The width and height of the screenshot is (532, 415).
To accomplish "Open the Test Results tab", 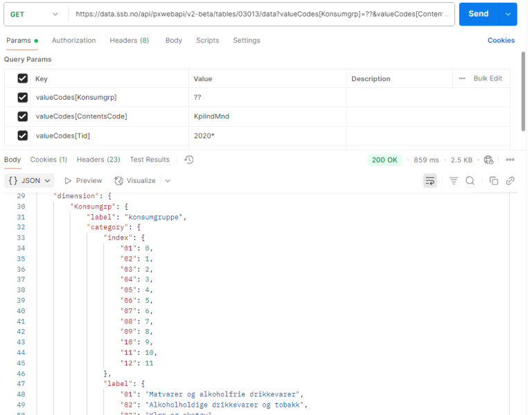I will (150, 159).
